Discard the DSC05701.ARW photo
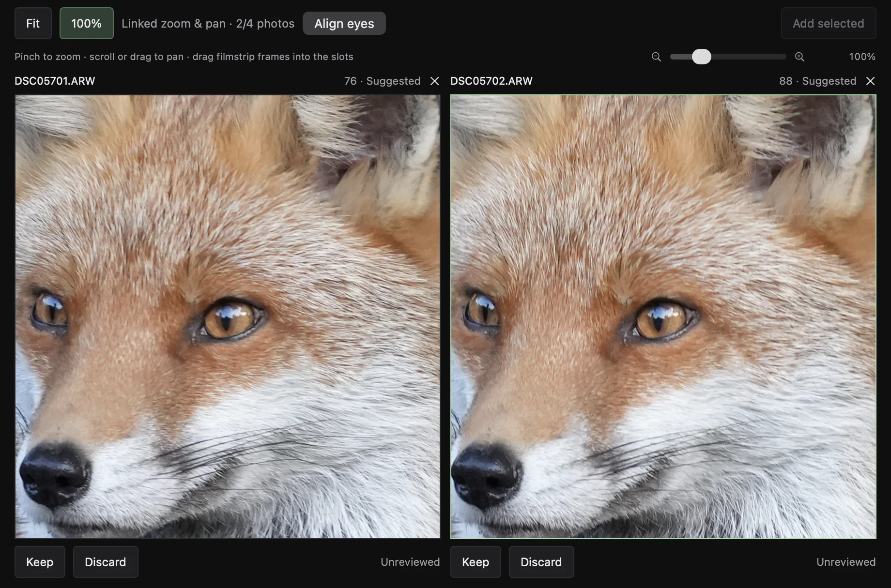Screen dimensions: 891x588 pos(106,562)
